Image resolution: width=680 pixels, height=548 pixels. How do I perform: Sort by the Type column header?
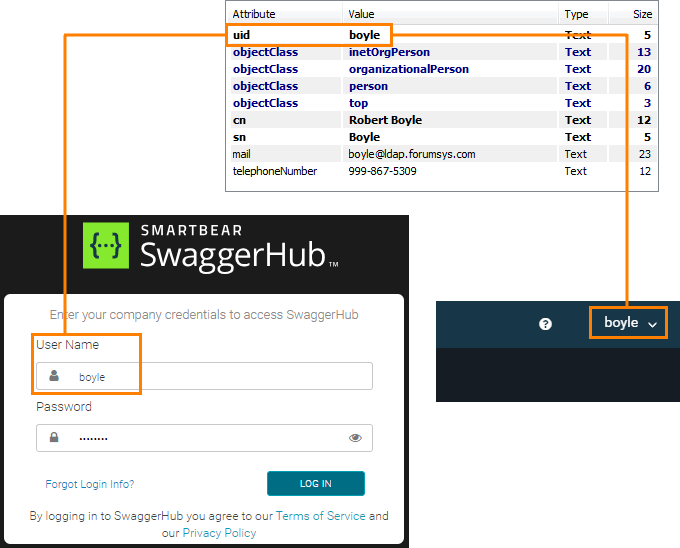(576, 14)
